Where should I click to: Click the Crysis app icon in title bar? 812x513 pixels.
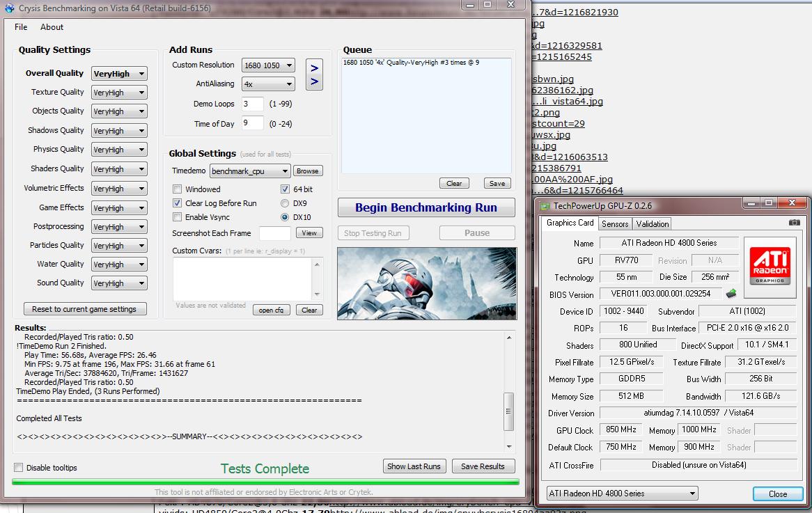point(9,8)
